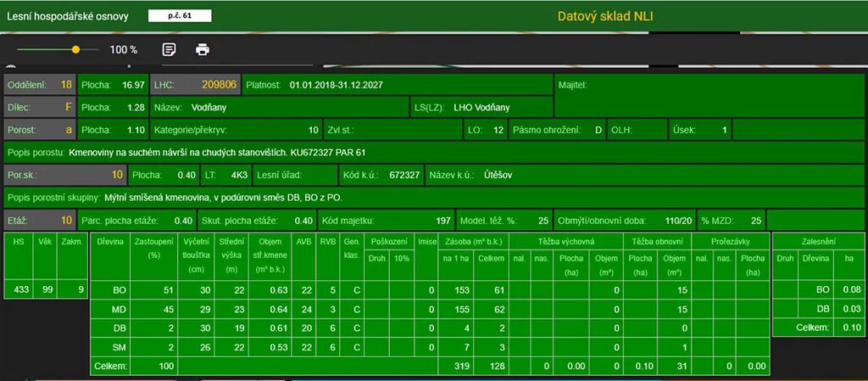Click the Etáž value 10

pyautogui.click(x=66, y=221)
